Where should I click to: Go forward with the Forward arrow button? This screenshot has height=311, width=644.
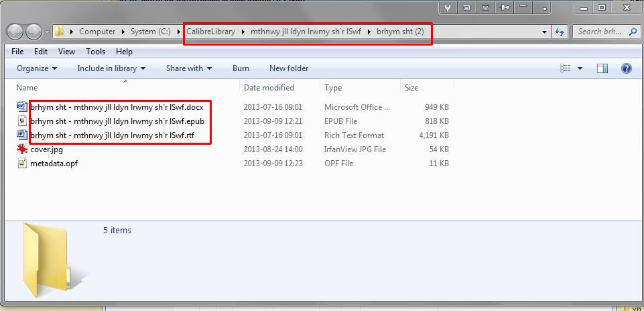pos(34,32)
